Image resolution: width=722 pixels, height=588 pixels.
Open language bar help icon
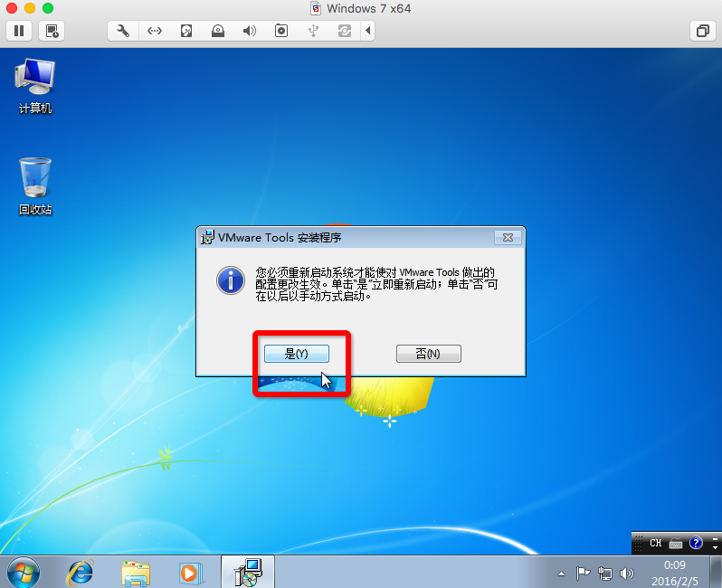[x=696, y=544]
